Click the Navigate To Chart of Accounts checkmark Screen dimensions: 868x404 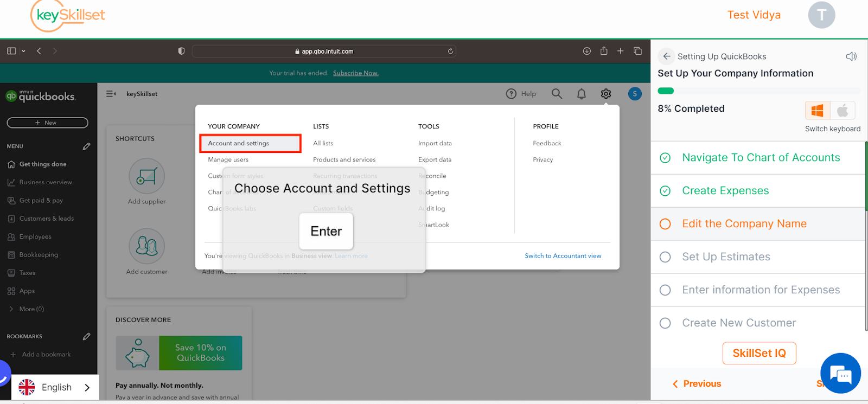pyautogui.click(x=665, y=158)
